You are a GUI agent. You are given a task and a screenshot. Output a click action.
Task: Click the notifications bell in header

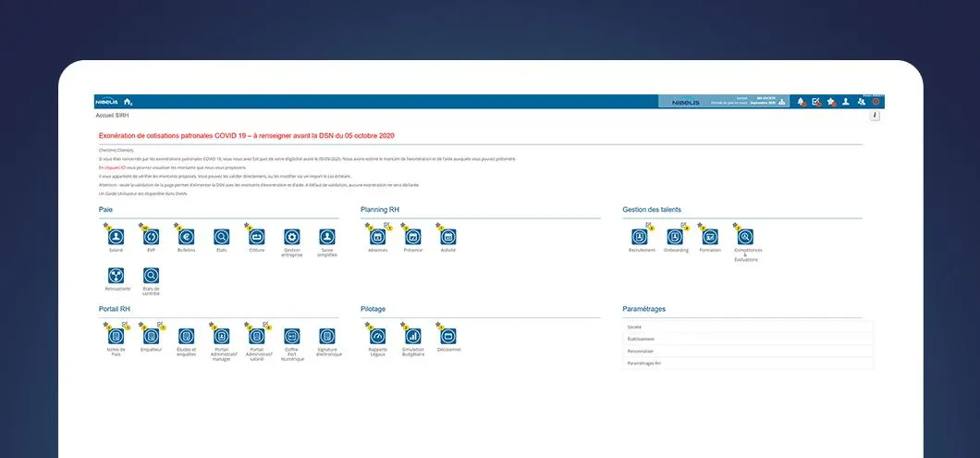[801, 102]
